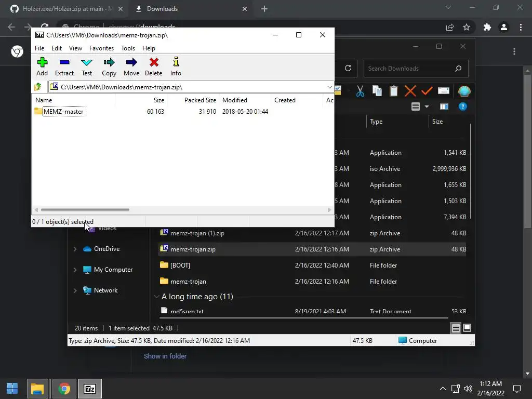Open File Explorer from the taskbar

click(37, 389)
